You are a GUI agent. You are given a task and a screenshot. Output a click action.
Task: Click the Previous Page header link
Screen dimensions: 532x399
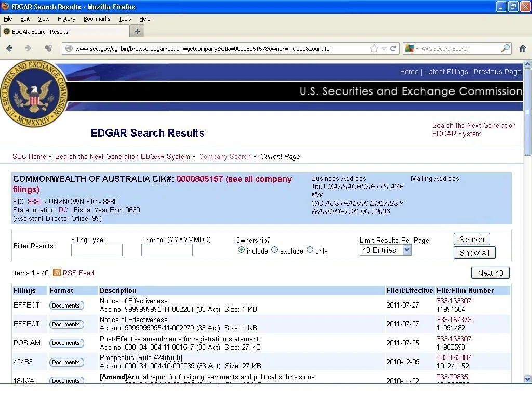[497, 72]
